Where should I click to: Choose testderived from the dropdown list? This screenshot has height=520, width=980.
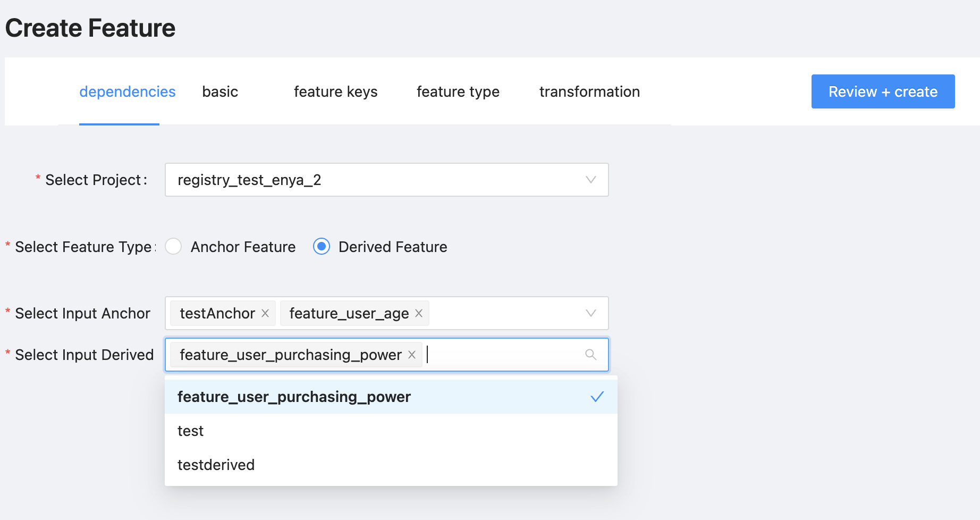point(216,465)
